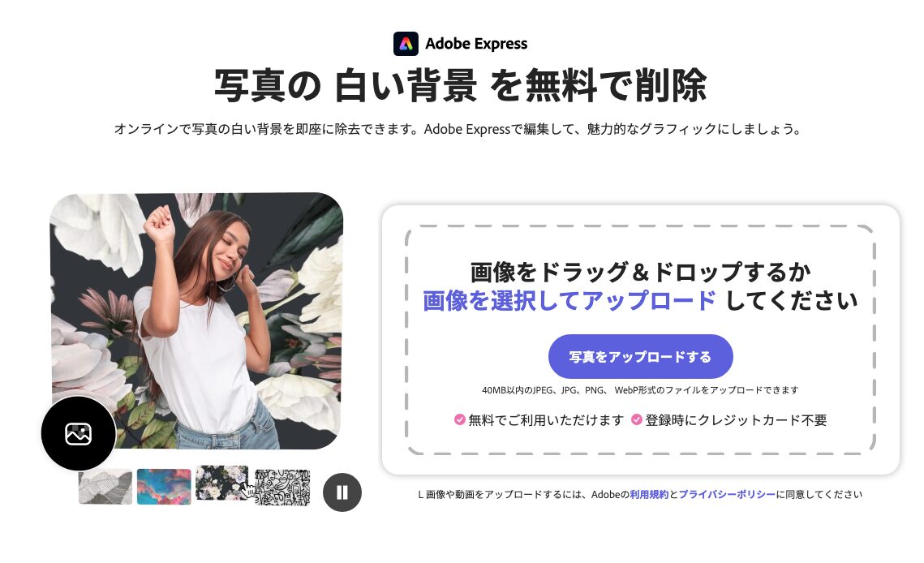Click the 画像をドラッグ&ドロップするか heading in the drop zone

click(x=641, y=273)
